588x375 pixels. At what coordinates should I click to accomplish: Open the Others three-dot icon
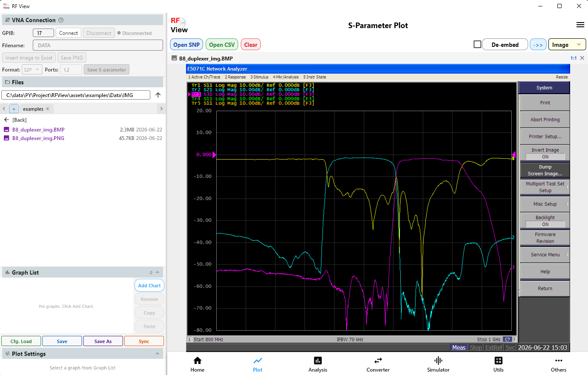point(559,360)
